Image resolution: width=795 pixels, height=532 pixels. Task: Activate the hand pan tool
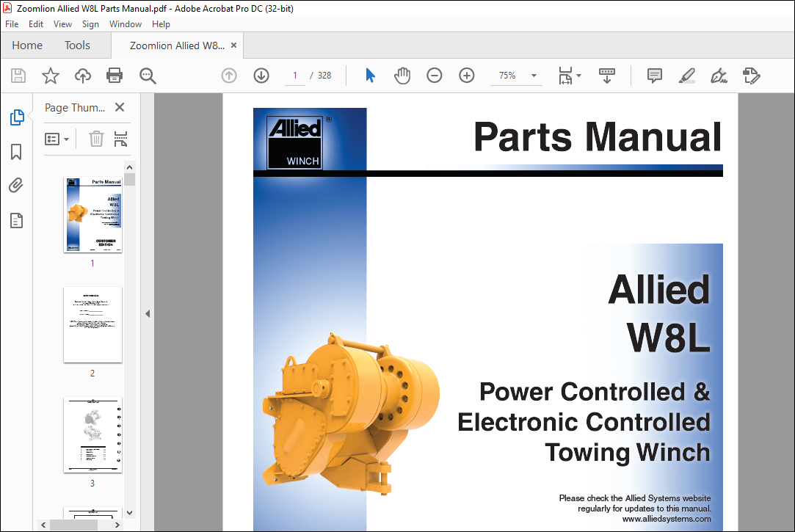pyautogui.click(x=402, y=76)
